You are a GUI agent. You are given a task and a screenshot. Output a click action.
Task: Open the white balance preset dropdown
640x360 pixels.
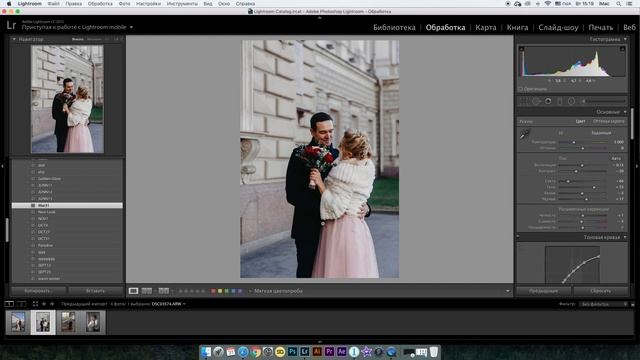click(x=601, y=133)
